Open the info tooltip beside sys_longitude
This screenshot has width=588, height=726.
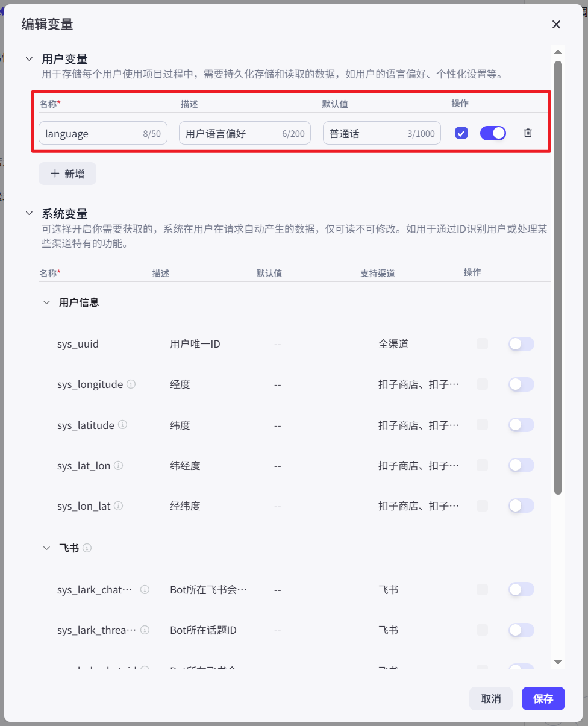click(x=132, y=384)
